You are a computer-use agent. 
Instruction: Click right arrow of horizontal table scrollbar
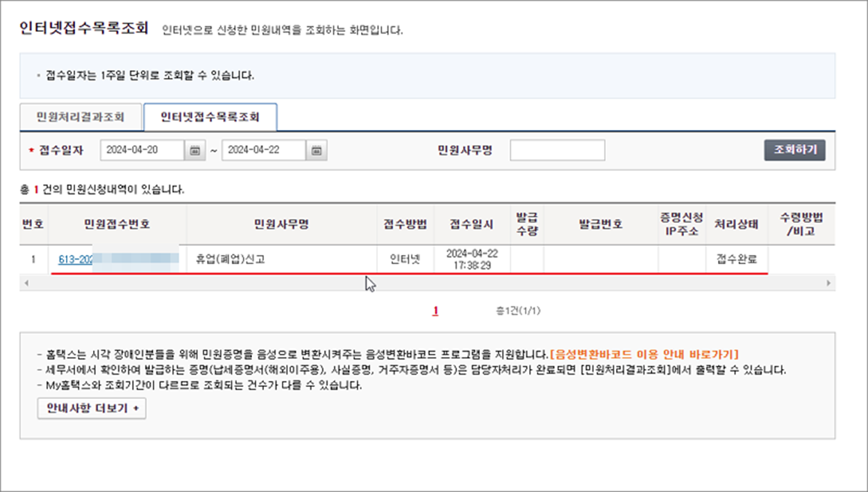coord(828,284)
